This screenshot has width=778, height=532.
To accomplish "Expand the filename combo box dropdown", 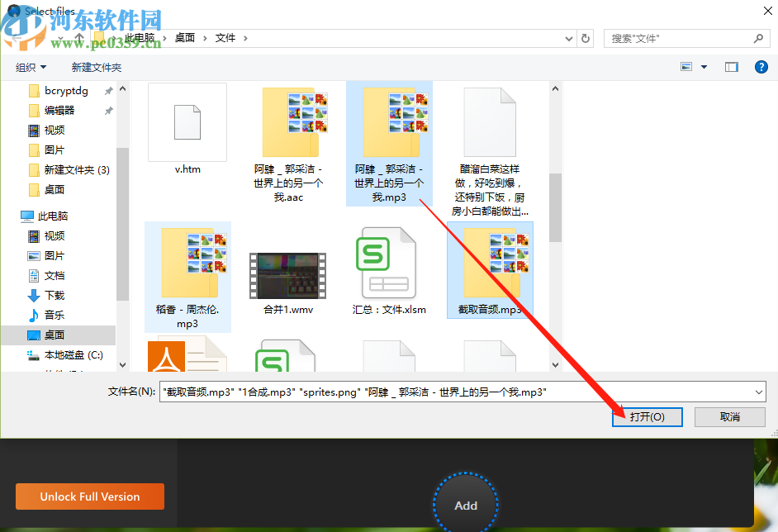I will [759, 392].
